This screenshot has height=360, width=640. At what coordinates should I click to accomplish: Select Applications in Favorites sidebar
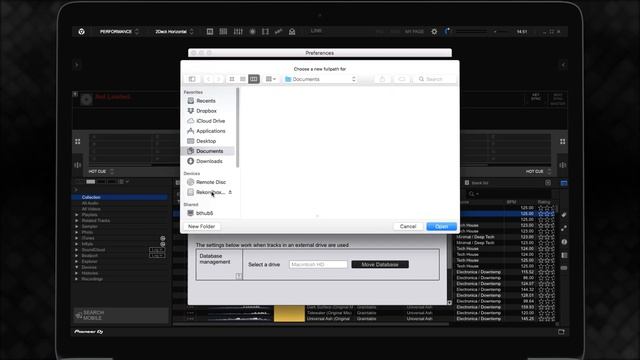(x=209, y=131)
